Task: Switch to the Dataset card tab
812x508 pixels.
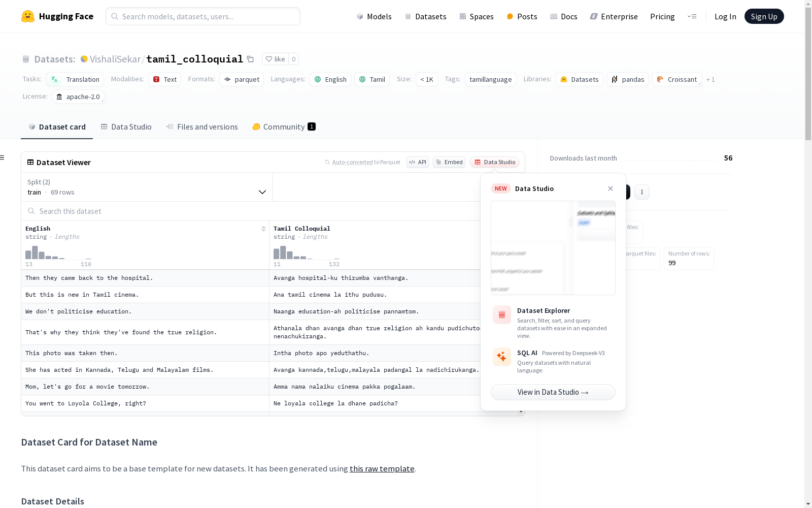Action: (57, 127)
